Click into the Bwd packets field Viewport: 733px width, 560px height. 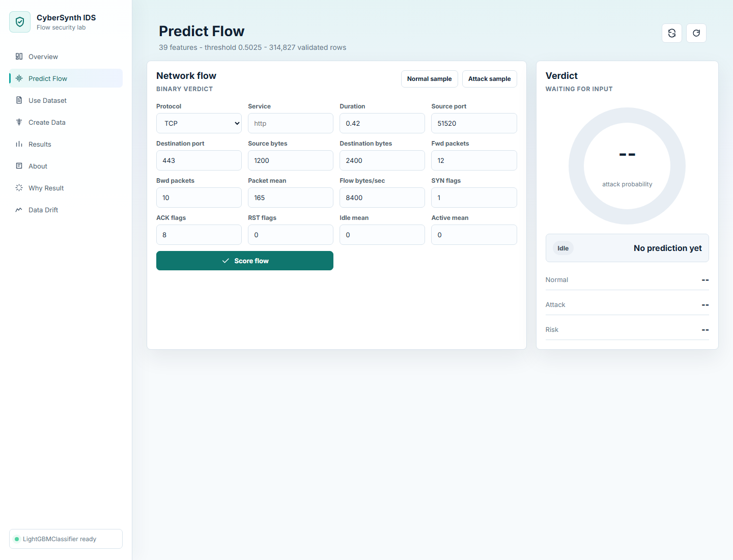pyautogui.click(x=199, y=198)
